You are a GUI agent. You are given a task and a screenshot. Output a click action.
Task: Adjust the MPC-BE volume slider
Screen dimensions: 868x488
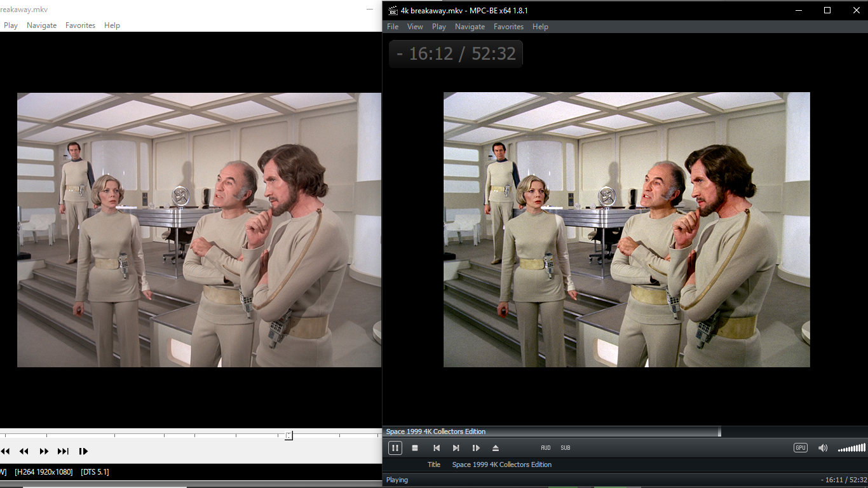point(851,448)
